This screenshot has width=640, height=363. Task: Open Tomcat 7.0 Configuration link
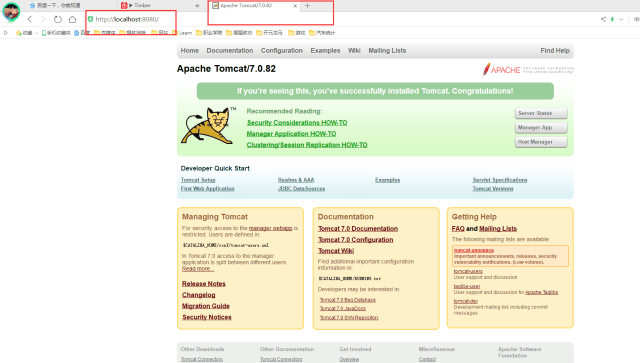(x=356, y=240)
